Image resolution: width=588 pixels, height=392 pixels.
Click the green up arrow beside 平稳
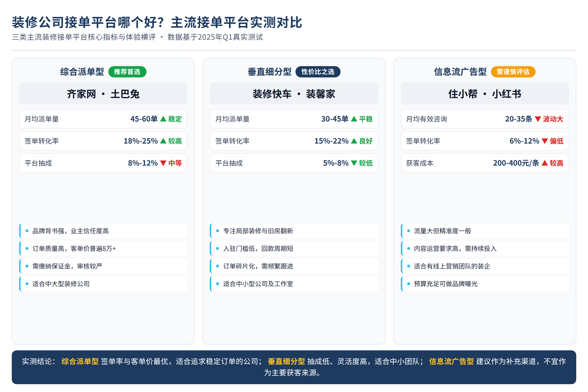click(x=354, y=119)
